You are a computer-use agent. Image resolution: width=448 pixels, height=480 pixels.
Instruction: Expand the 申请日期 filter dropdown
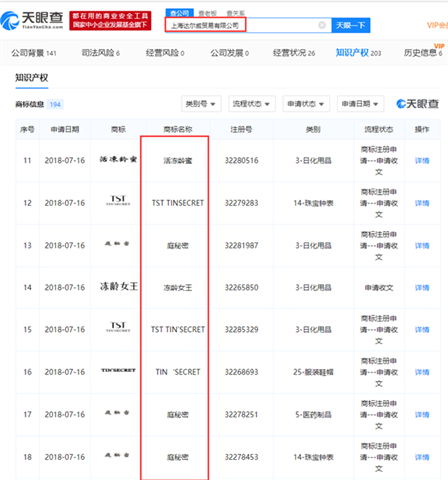pos(360,104)
